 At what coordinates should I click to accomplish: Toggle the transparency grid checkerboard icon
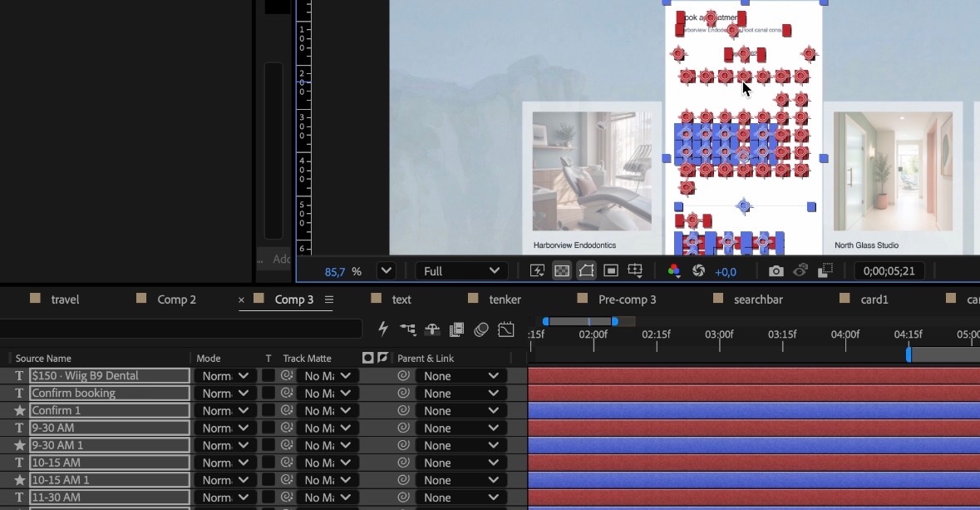click(562, 270)
